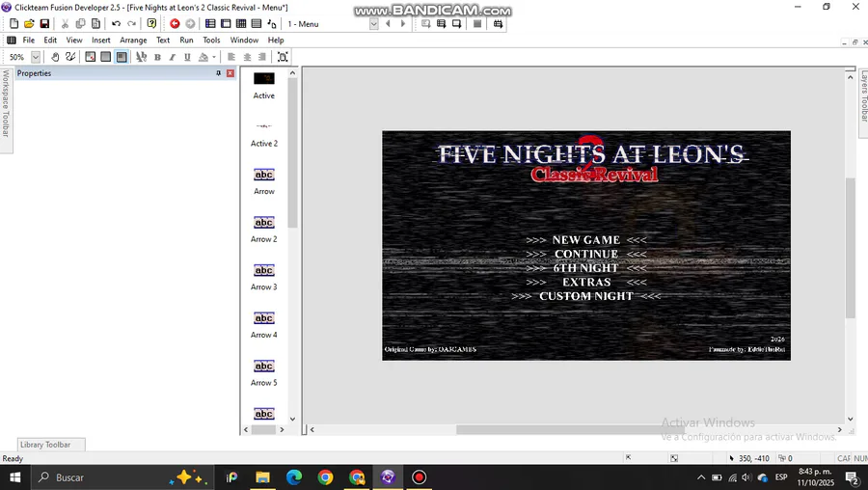Click the Open folder icon
The width and height of the screenshot is (868, 490).
pos(29,24)
